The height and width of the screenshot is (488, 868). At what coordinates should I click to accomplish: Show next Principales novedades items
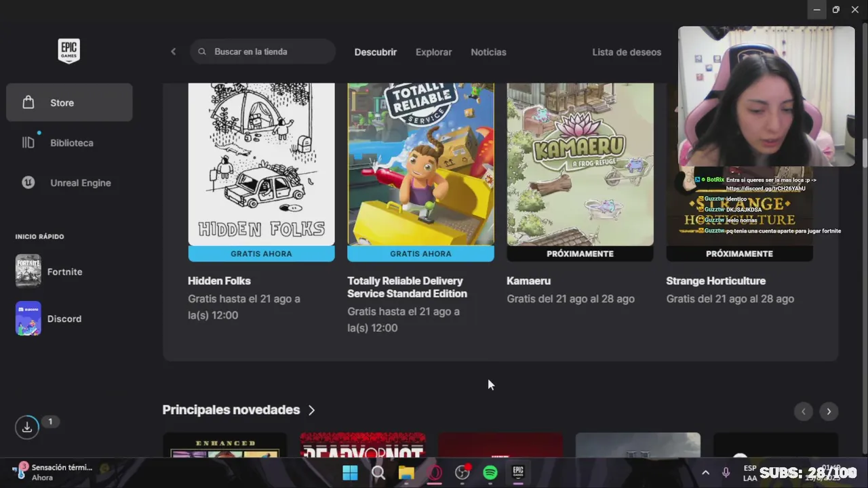829,411
